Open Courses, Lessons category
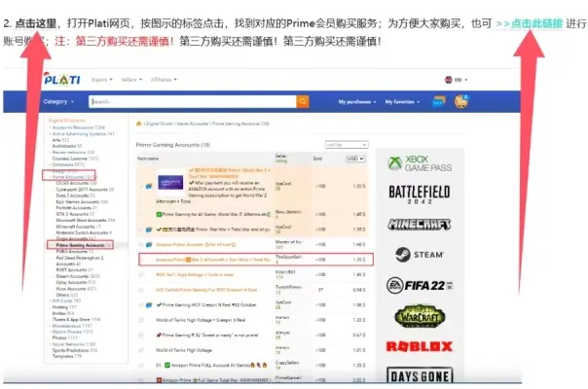Image resolution: width=588 pixels, height=389 pixels. 75,159
